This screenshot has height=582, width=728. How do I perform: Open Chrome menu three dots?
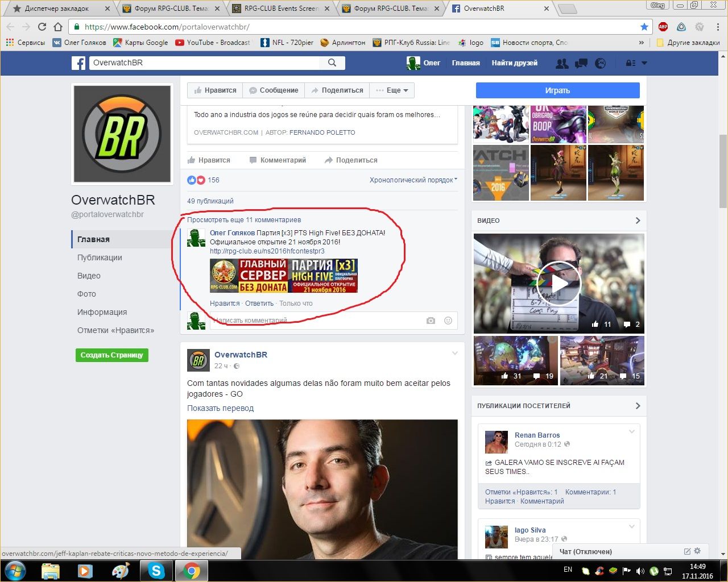tap(718, 27)
